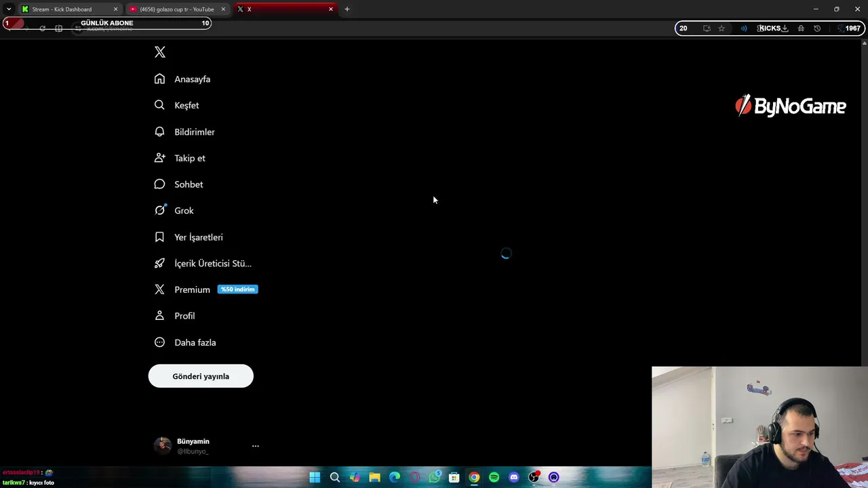Screen dimensions: 868x488
Task: Launch Grok from the sidebar
Action: coord(174,210)
